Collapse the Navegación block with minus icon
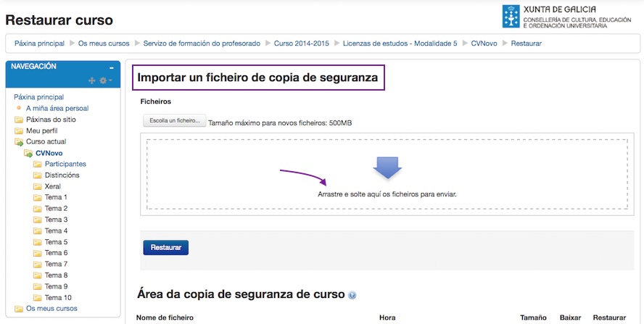644x324 pixels. [x=111, y=67]
